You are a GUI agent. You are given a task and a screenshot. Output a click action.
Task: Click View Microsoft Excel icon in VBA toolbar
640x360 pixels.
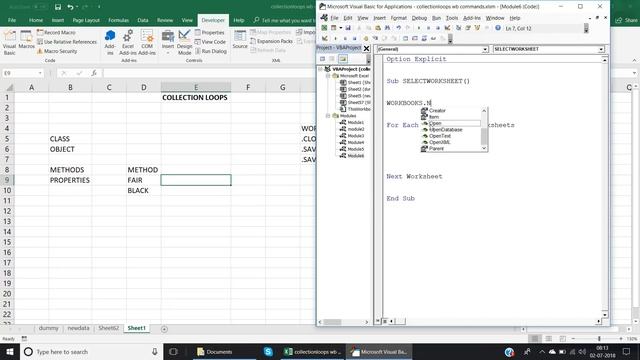pos(324,28)
